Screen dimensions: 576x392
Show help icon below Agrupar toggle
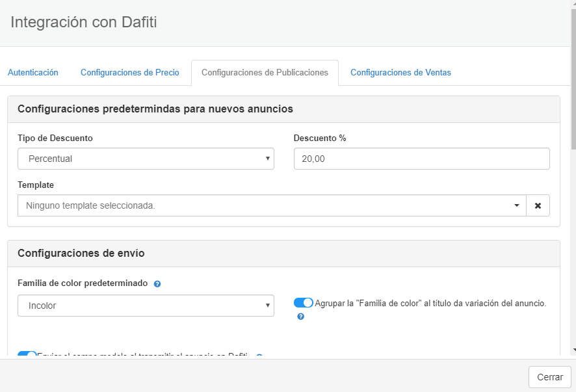tap(300, 317)
